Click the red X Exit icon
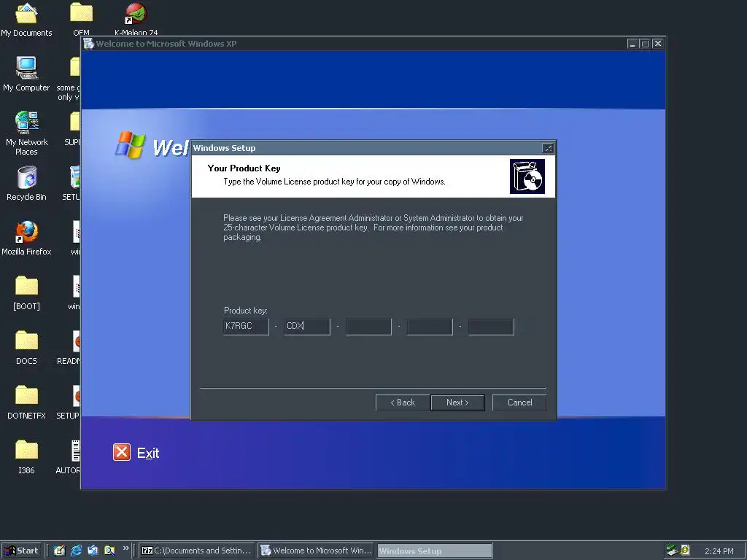 tap(122, 452)
